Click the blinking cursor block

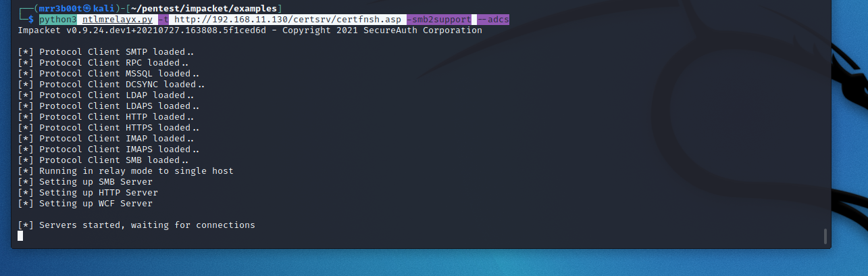20,236
